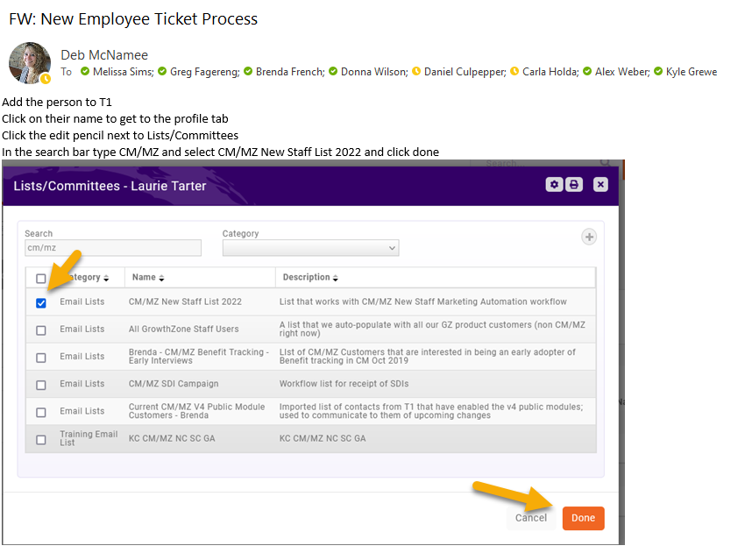The image size is (738, 560).
Task: Toggle the select-all checkbox in table header
Action: [x=41, y=279]
